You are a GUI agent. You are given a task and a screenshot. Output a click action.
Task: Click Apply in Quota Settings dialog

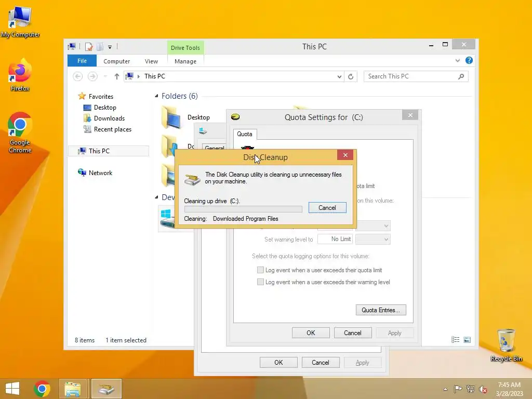click(x=395, y=333)
